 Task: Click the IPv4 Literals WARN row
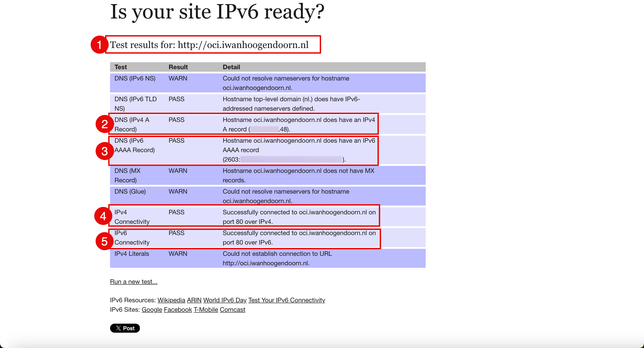[267, 258]
